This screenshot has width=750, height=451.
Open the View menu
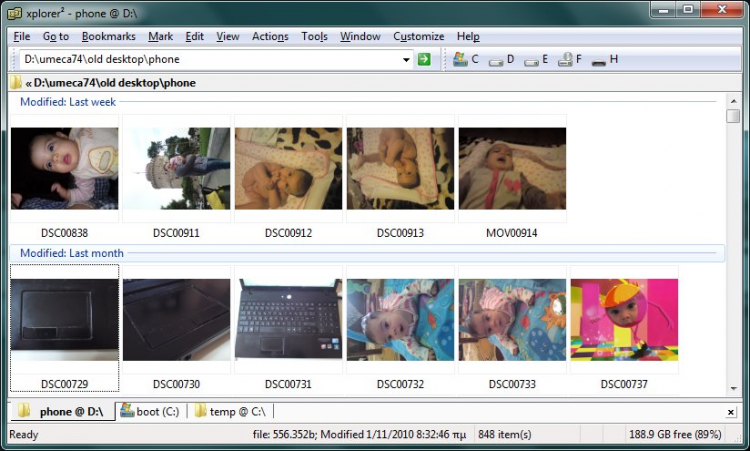coord(228,36)
